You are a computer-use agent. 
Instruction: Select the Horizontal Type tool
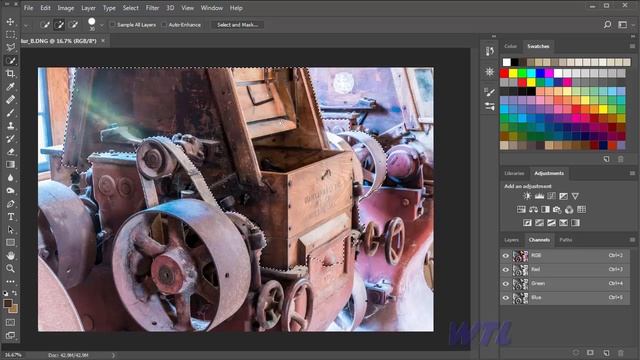pos(10,217)
